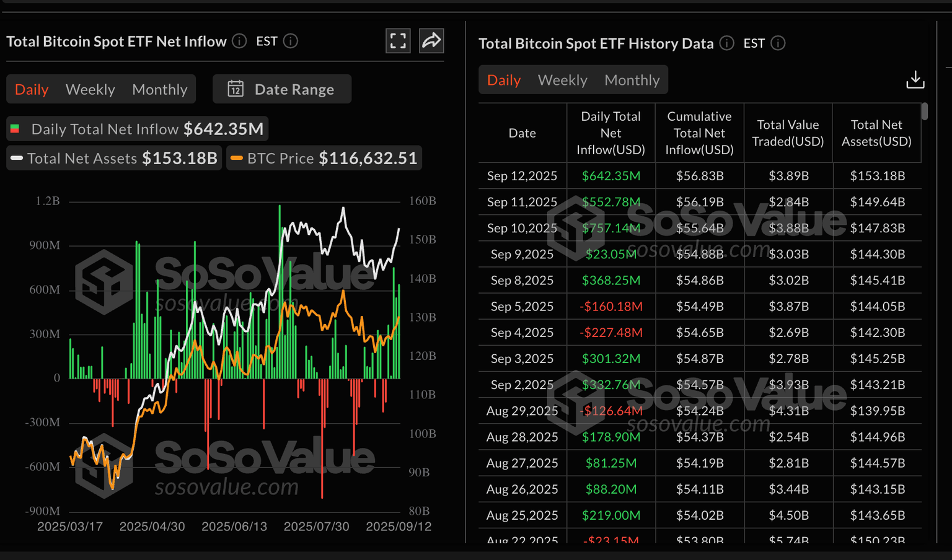Click info icon beside History Data title
The height and width of the screenshot is (560, 952).
727,43
